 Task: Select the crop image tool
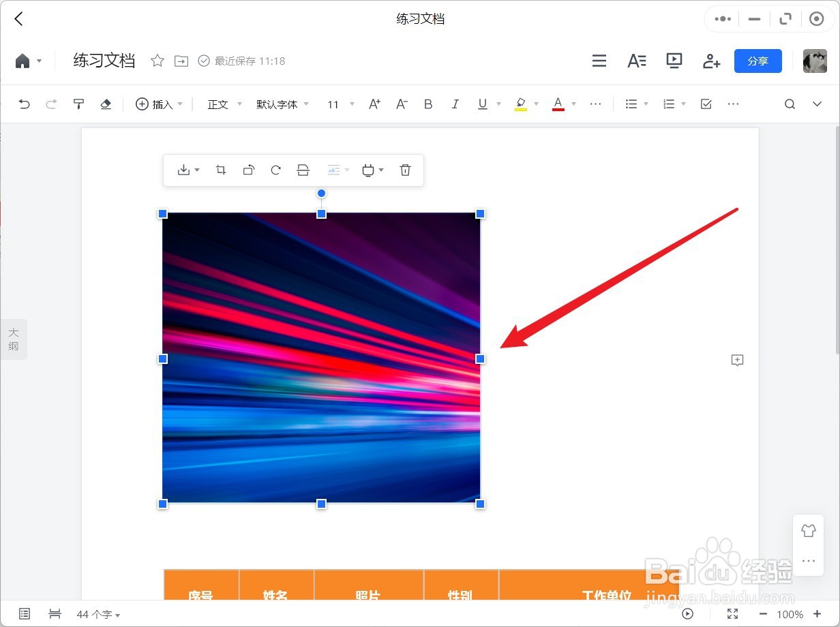point(221,170)
